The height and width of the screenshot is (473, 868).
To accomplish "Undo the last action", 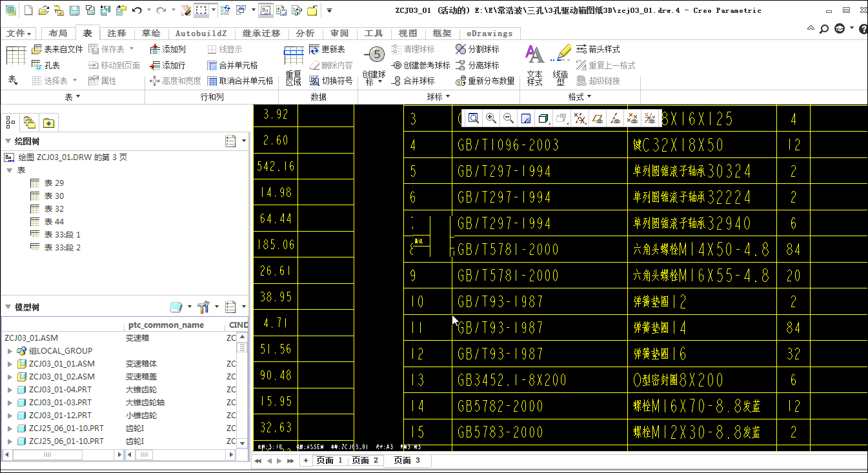I will 136,10.
